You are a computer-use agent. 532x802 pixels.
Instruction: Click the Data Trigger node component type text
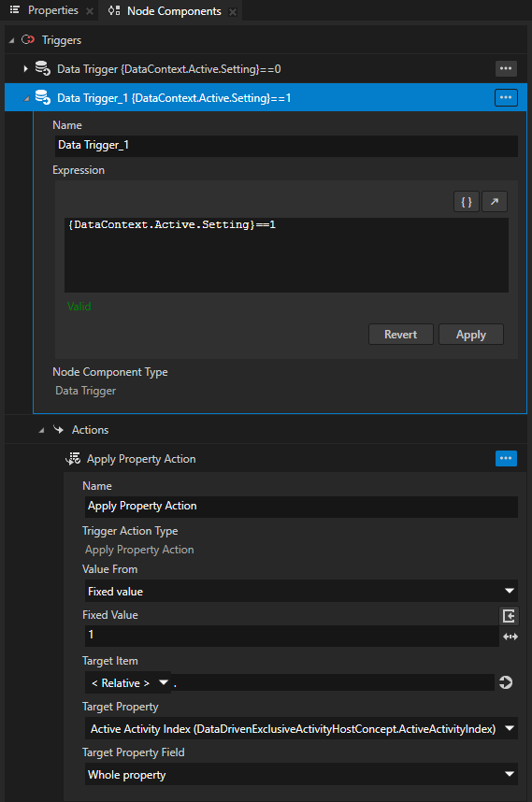click(85, 391)
